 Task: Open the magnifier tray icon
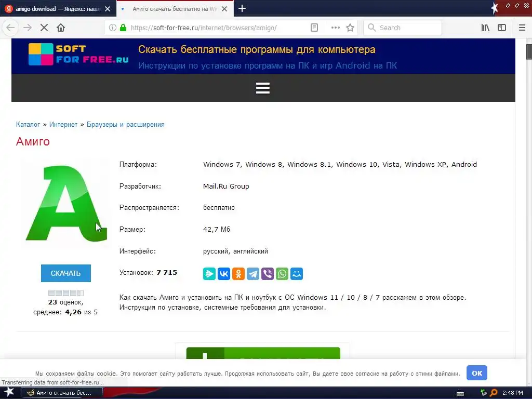[494, 393]
